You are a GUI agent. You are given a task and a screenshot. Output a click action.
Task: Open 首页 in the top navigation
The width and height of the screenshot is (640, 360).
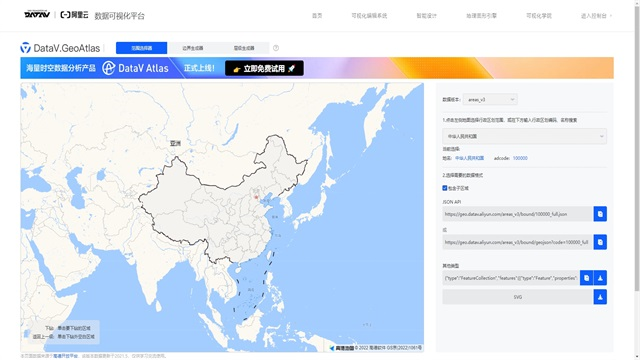click(x=317, y=16)
